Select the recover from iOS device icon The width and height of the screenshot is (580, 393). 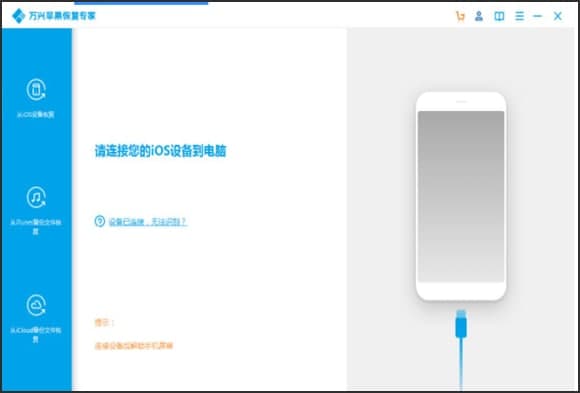(x=36, y=90)
